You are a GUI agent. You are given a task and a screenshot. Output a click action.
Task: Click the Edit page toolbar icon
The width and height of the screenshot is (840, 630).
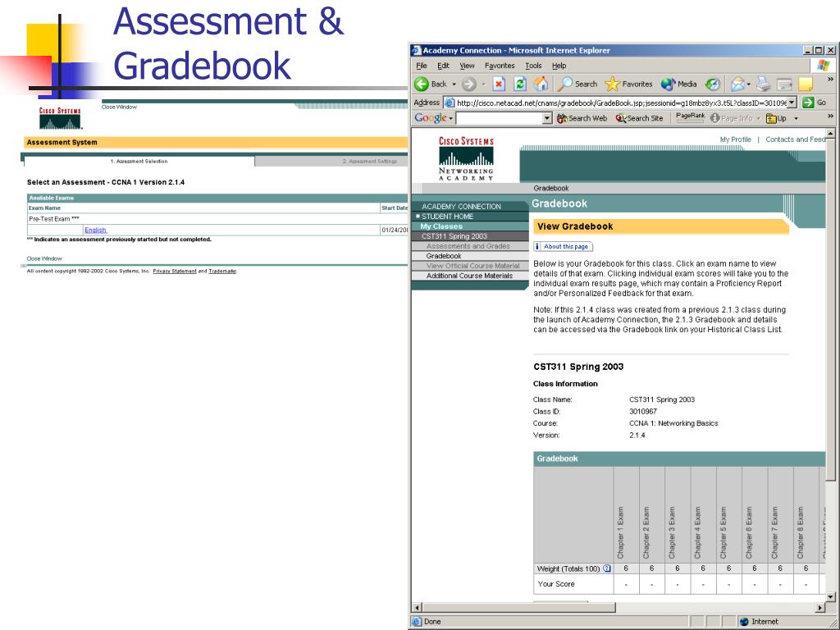[784, 84]
